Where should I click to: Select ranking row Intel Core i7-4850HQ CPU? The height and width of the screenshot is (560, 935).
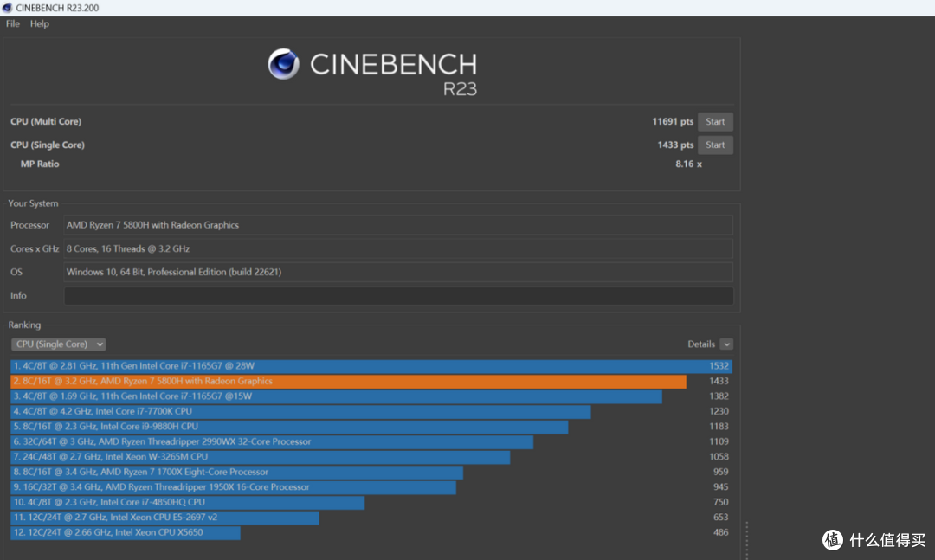371,502
